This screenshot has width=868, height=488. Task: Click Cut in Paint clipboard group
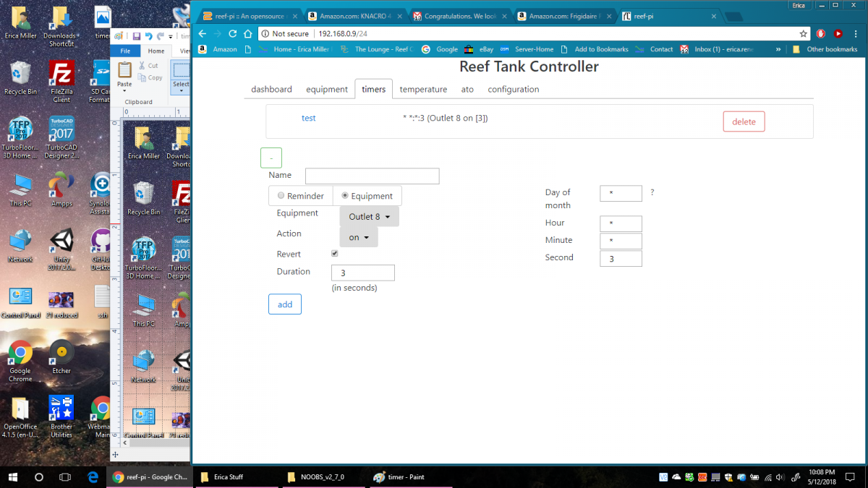pyautogui.click(x=148, y=66)
